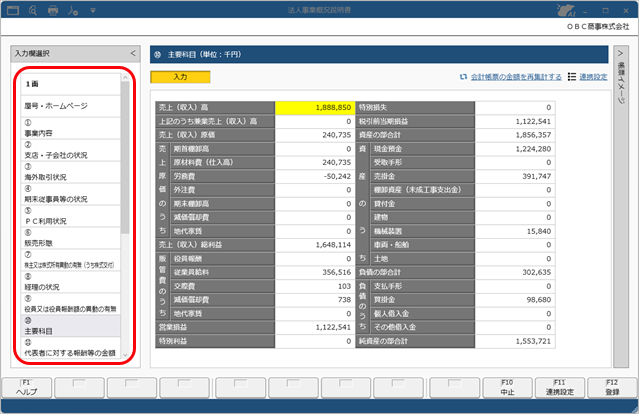Click the AI assistant cloud icon
The width and height of the screenshot is (639, 414).
point(566,11)
